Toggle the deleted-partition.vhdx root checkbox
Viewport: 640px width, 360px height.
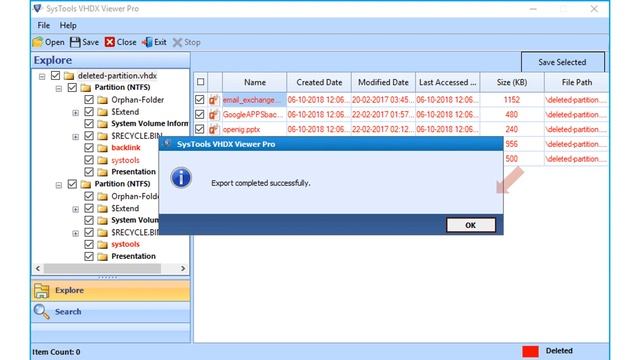56,76
